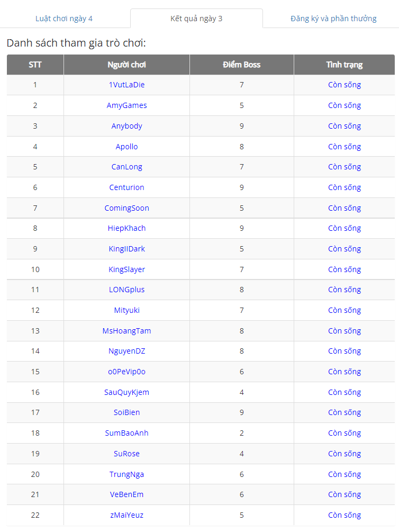The height and width of the screenshot is (532, 399).
Task: Open "Còn sống" status link for SauQuyKjem
Action: point(344,392)
